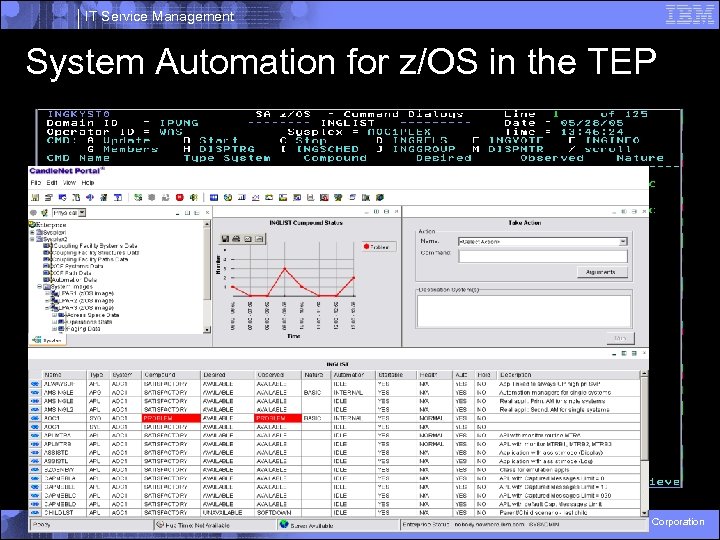Click the Description column header
The width and height of the screenshot is (720, 540).
click(568, 375)
